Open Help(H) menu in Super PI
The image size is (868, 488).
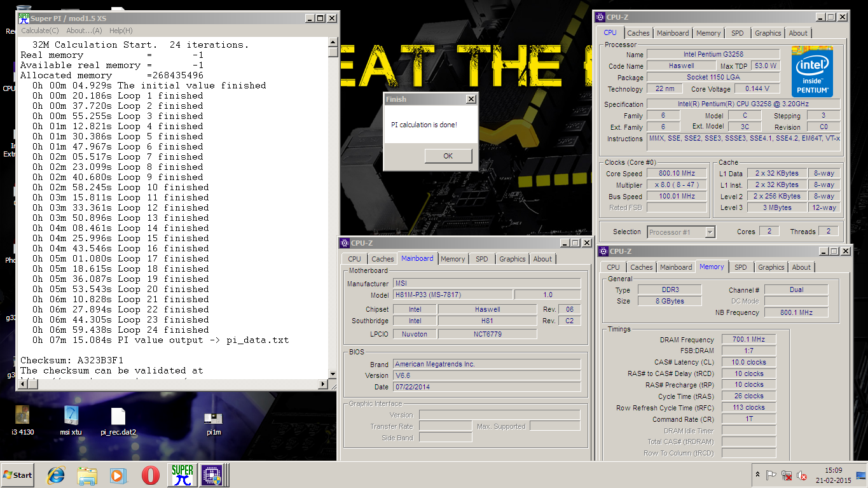[121, 31]
